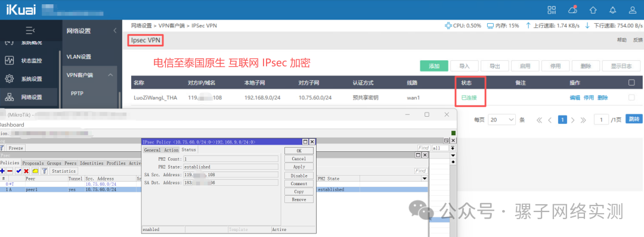Select the Policies tab in IPsec window
This screenshot has height=237, width=644.
10,163
